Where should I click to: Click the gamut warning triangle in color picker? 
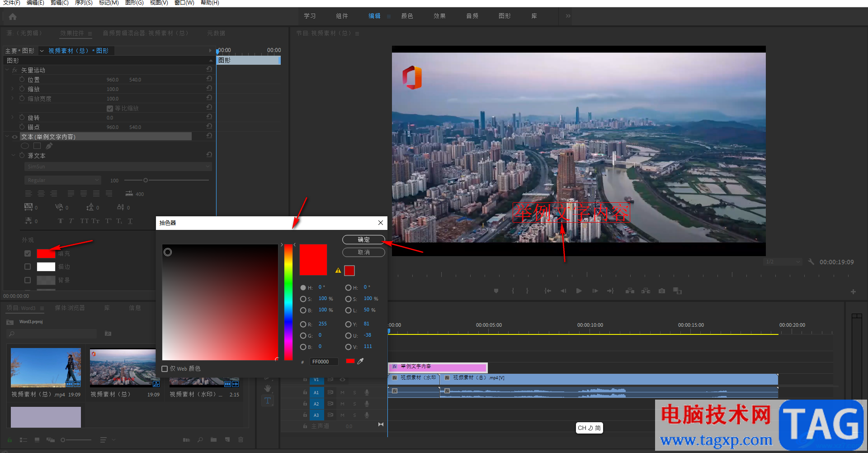pyautogui.click(x=338, y=271)
